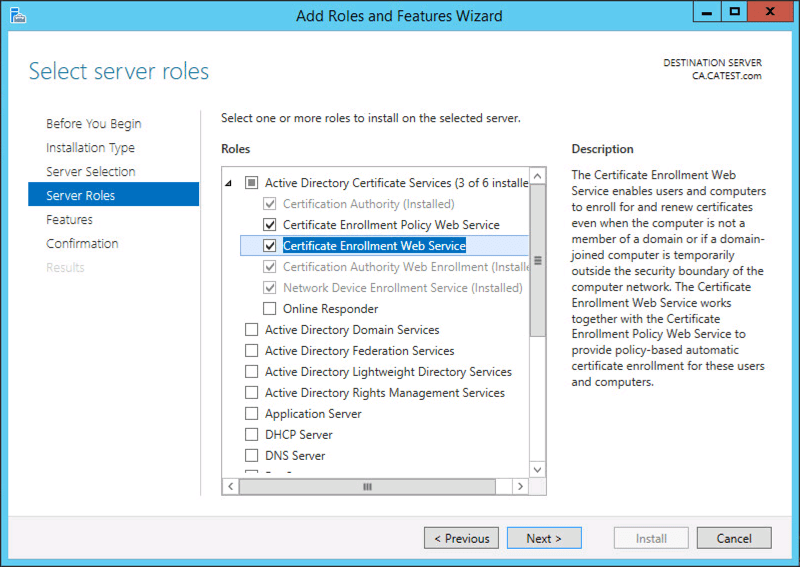Click Certification Authority Web Enrollment checkbox
The image size is (800, 567).
click(270, 267)
